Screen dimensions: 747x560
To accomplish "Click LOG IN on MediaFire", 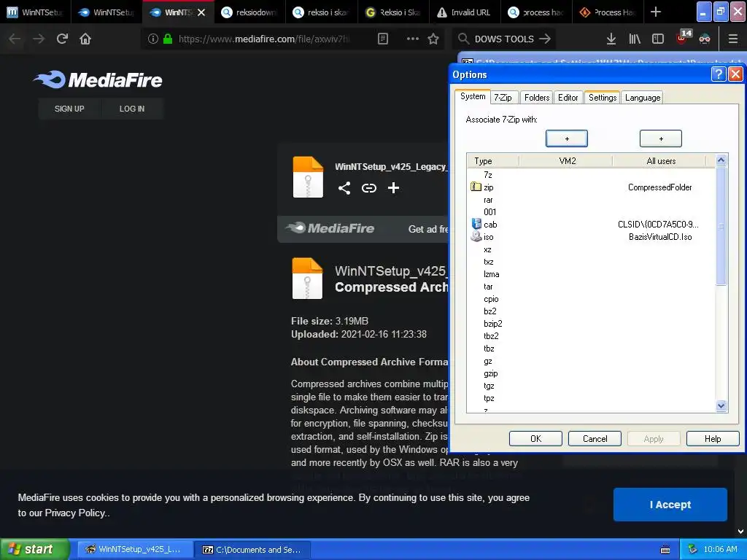I will click(132, 109).
